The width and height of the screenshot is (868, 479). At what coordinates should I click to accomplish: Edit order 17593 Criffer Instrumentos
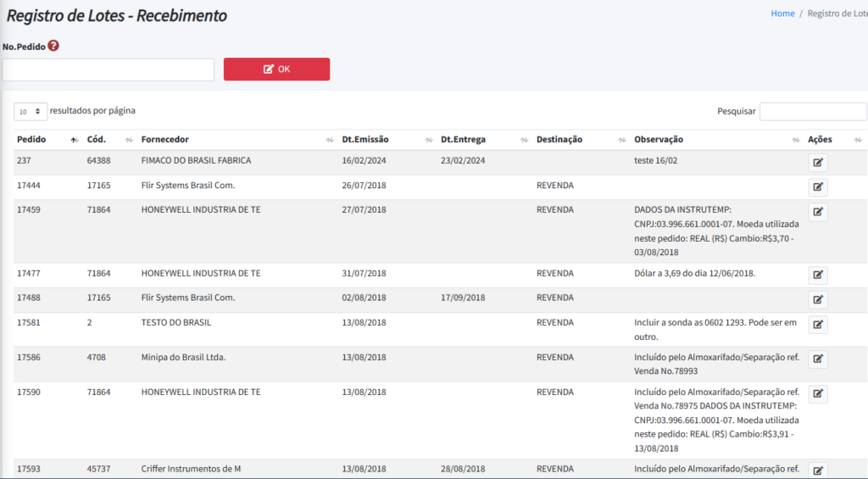pos(818,471)
